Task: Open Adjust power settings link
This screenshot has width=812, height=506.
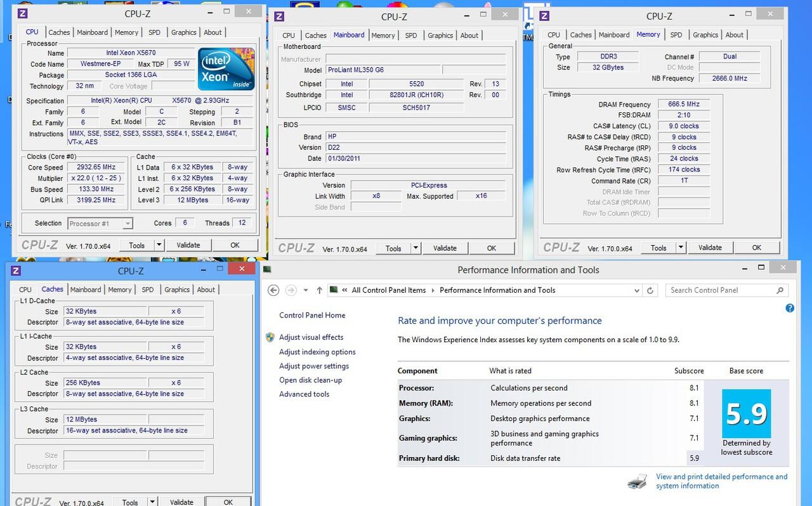Action: tap(314, 366)
